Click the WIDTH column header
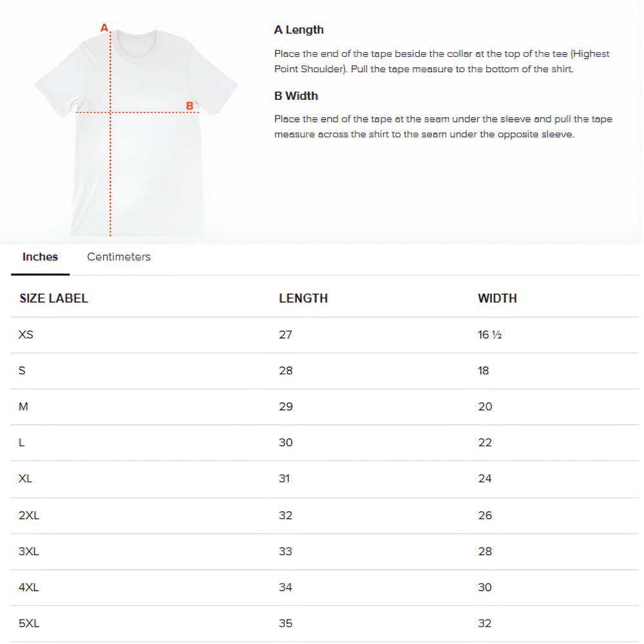Screen dimensions: 644x644 coord(497,298)
